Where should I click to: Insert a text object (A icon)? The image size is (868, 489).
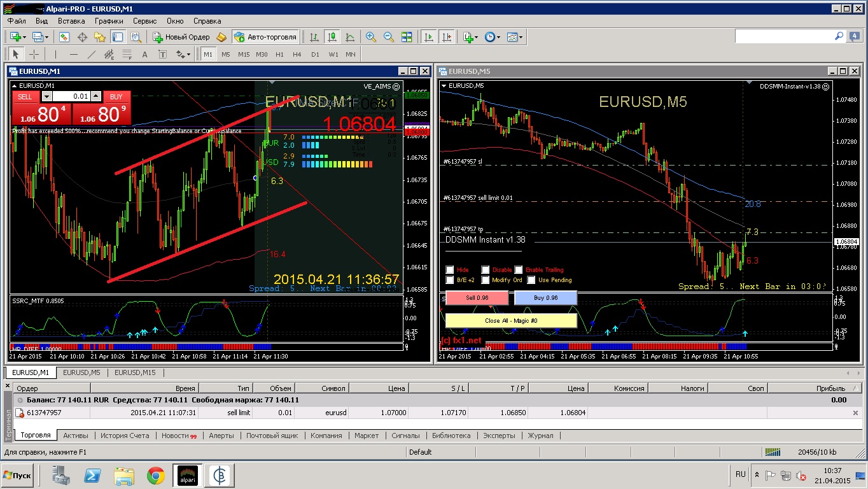coord(144,54)
